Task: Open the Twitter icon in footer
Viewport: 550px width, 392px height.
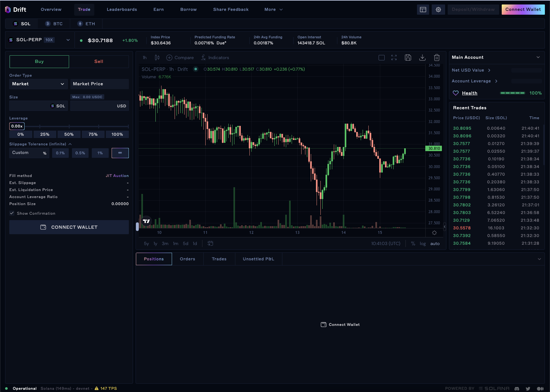Action: tap(528, 388)
